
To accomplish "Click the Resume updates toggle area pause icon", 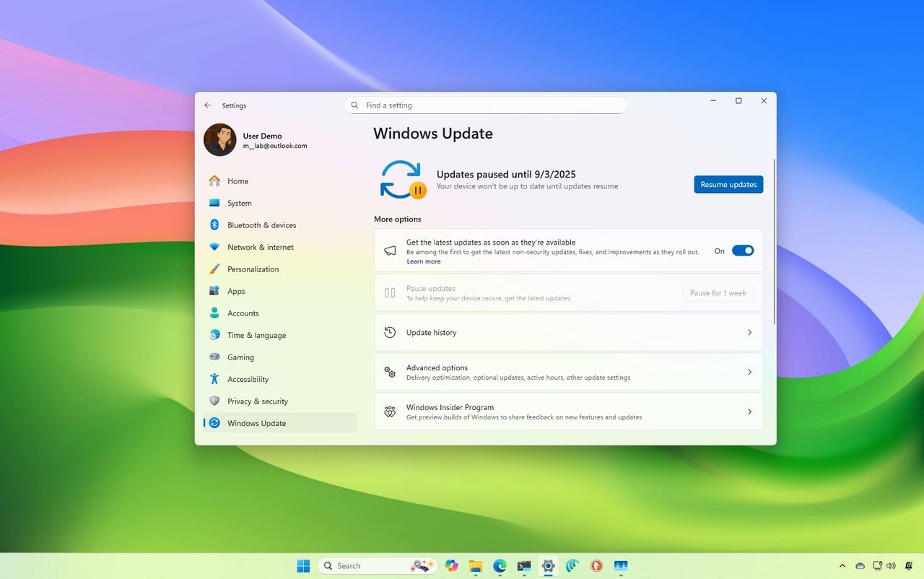I will 419,190.
